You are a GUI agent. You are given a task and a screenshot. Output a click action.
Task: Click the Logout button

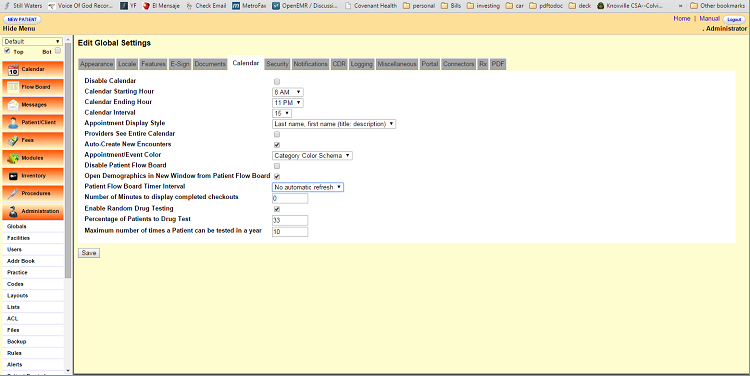[x=734, y=20]
